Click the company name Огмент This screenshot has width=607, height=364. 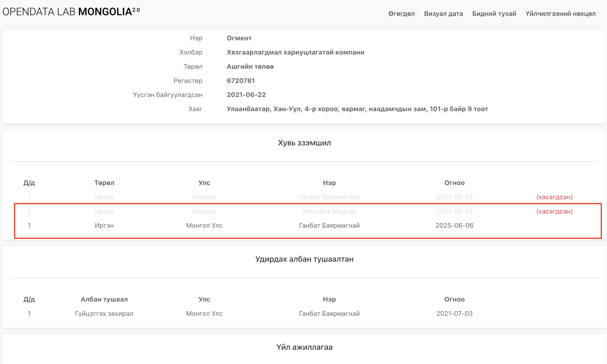(239, 38)
